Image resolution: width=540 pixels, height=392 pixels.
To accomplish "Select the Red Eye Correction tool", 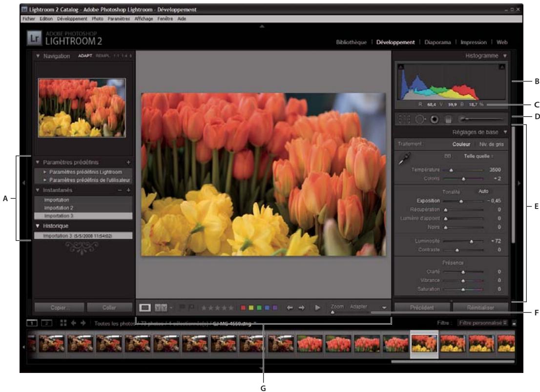I will (434, 119).
